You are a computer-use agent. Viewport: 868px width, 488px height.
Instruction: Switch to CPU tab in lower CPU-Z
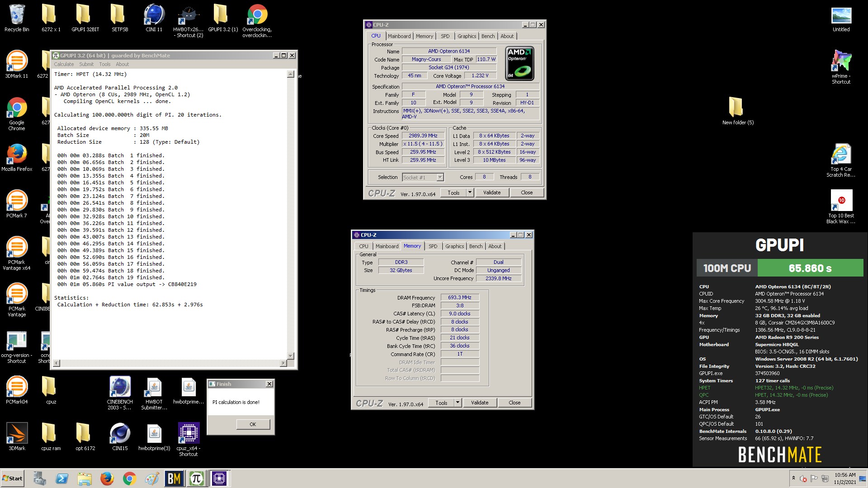(x=363, y=246)
